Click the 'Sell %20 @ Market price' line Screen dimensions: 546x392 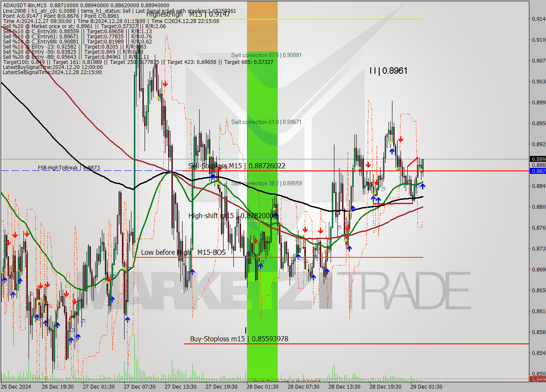[84, 26]
